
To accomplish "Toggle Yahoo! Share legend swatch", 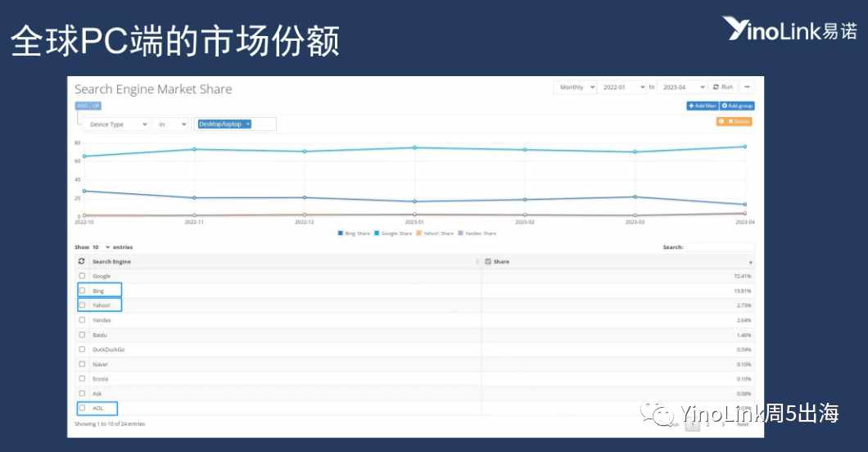I will coord(419,233).
